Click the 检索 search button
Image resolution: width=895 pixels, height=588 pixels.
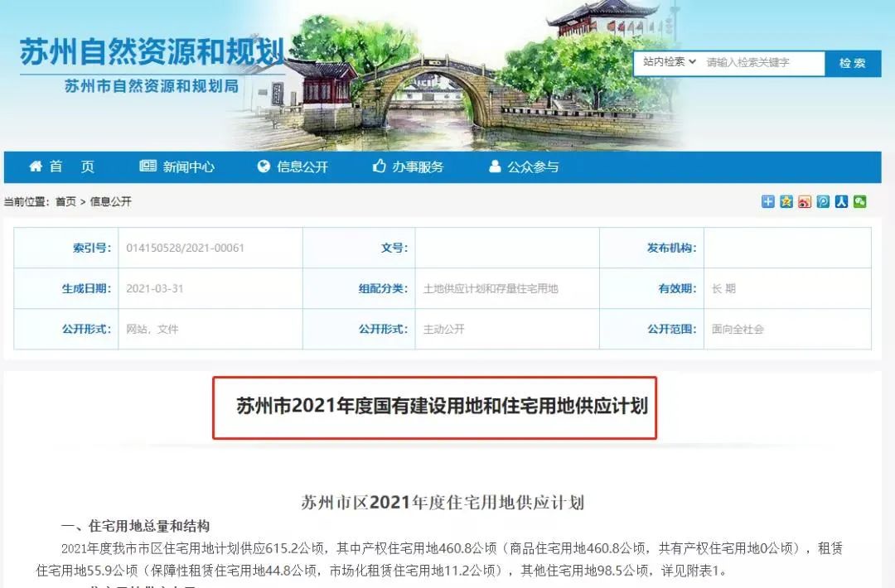pos(852,63)
